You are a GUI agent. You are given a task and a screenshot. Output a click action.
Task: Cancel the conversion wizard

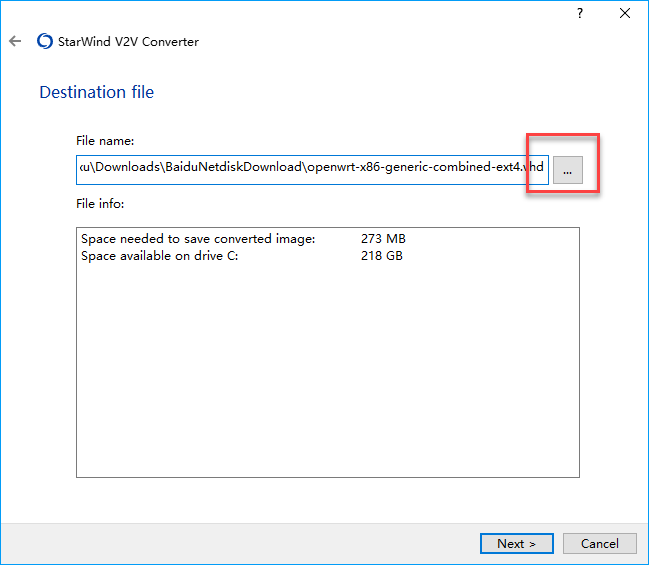point(599,543)
